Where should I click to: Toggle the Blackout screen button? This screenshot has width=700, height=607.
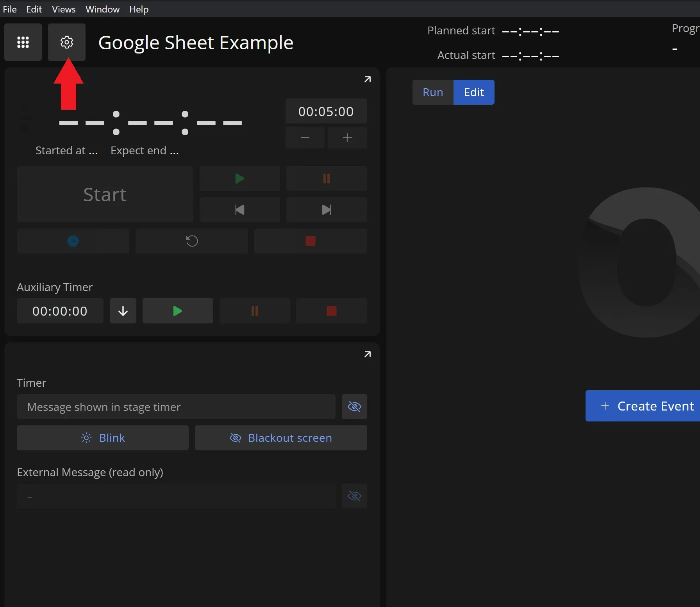click(x=281, y=438)
